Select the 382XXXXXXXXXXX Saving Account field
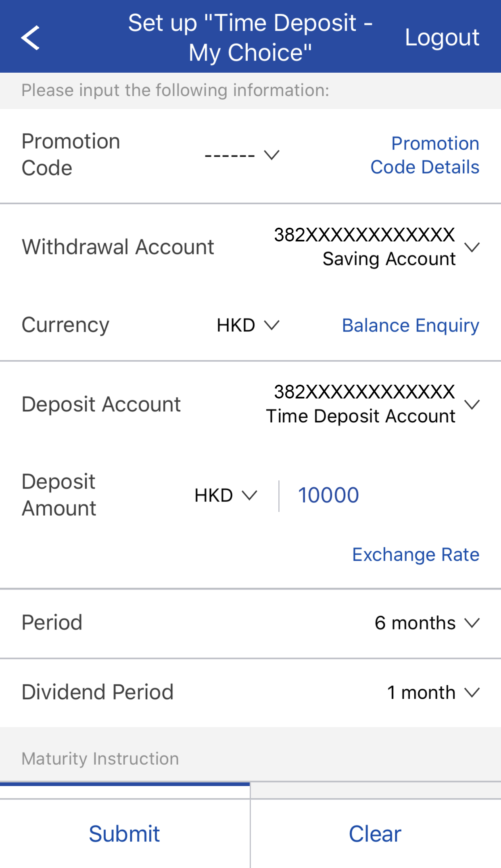 (365, 247)
